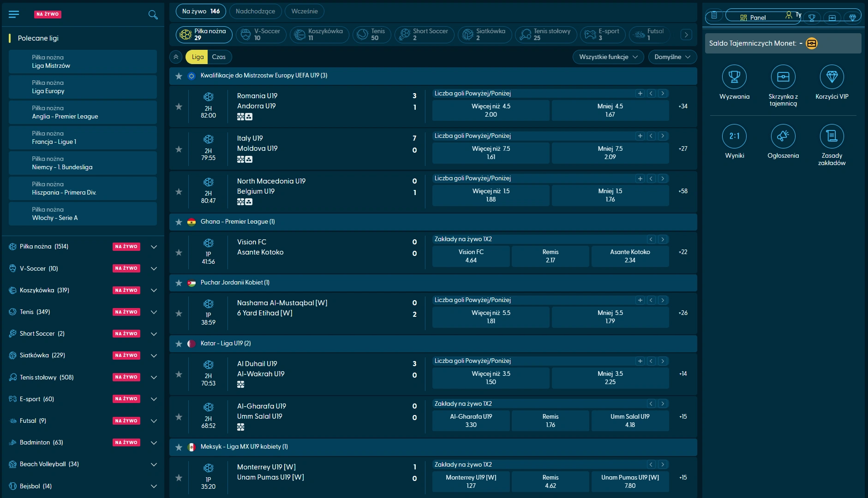Image resolution: width=868 pixels, height=498 pixels.
Task: Favorite the Romania U19 match star
Action: pos(179,107)
